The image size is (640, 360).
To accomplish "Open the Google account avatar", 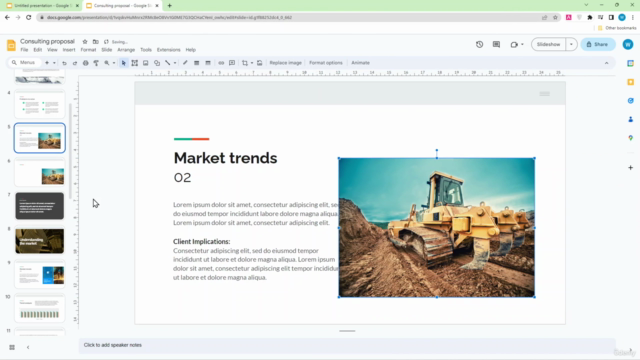I will point(628,44).
